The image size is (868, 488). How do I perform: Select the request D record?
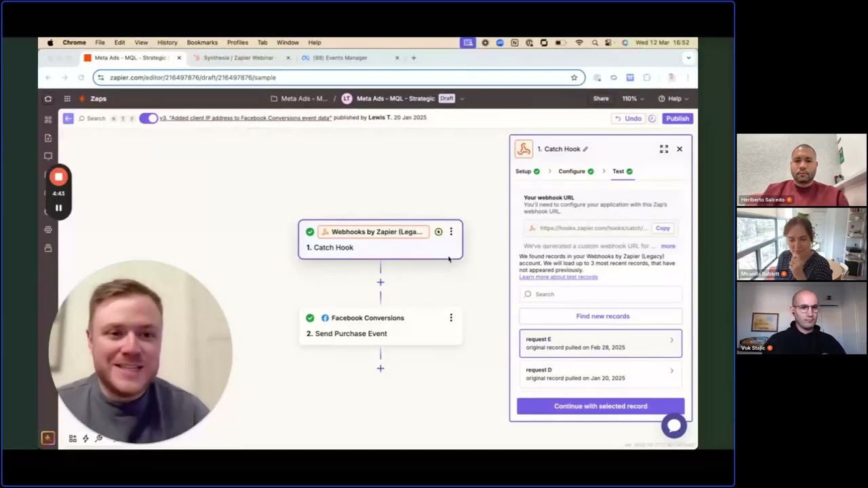pyautogui.click(x=601, y=374)
